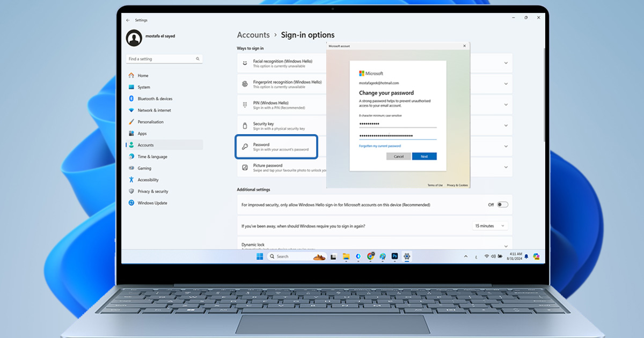This screenshot has height=338, width=644.
Task: Click the hotmail.com email address in the dialog
Action: [379, 83]
